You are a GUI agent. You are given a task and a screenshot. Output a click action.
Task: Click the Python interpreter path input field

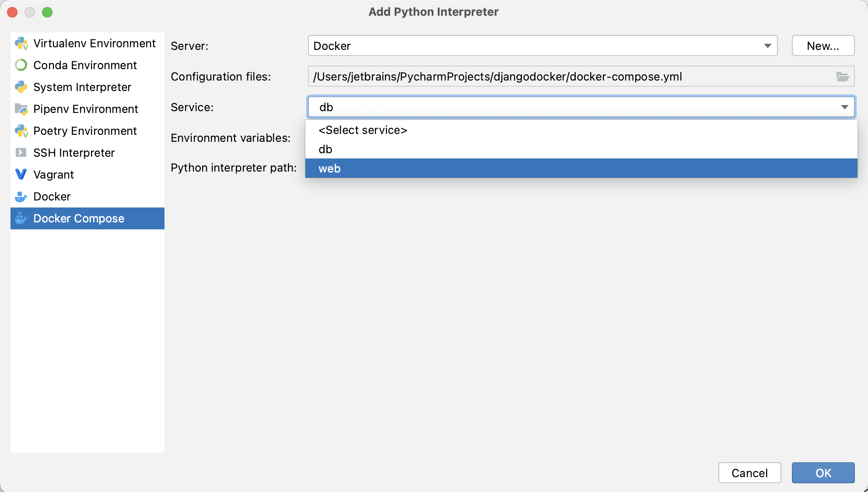pos(581,168)
